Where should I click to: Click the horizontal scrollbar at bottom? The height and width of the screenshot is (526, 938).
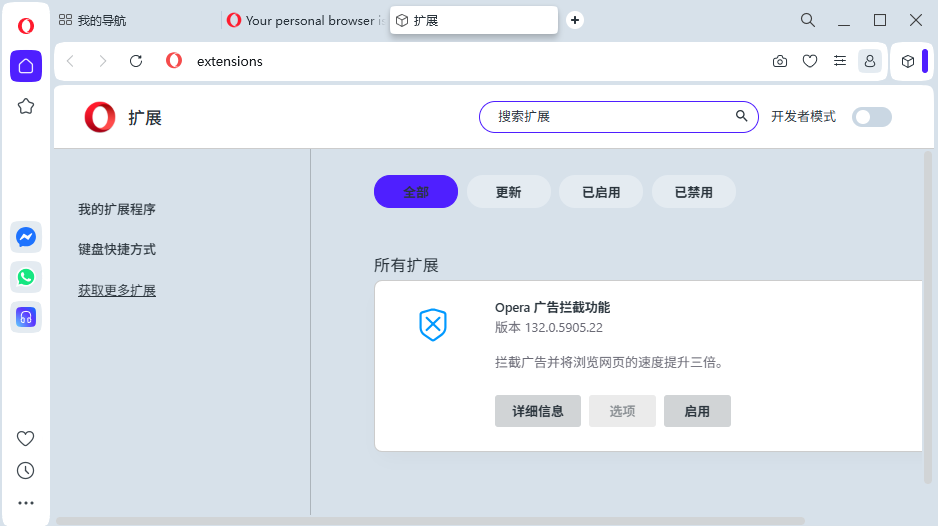click(430, 521)
